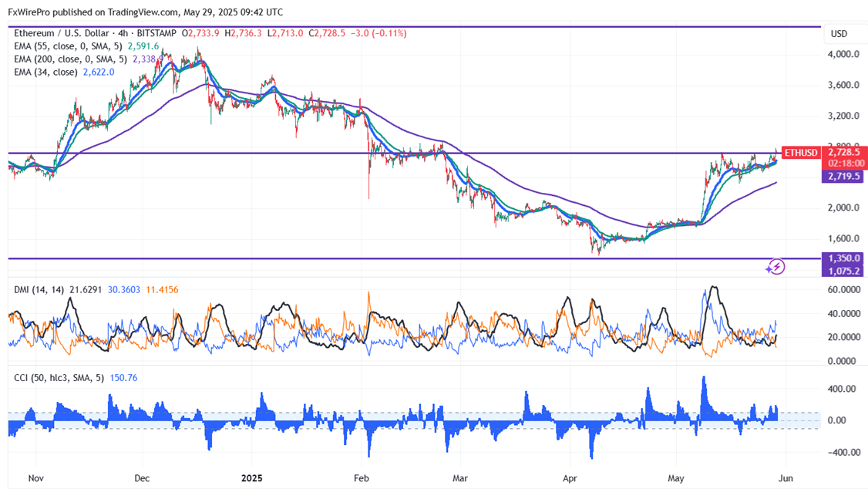This screenshot has height=489, width=868.
Task: Click the 1,075.2 price label
Action: pyautogui.click(x=843, y=271)
